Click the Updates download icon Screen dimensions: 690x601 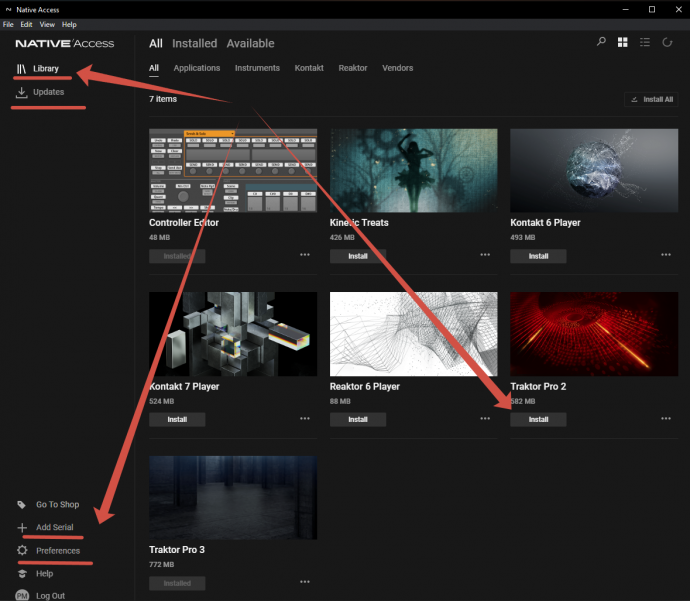(x=21, y=92)
